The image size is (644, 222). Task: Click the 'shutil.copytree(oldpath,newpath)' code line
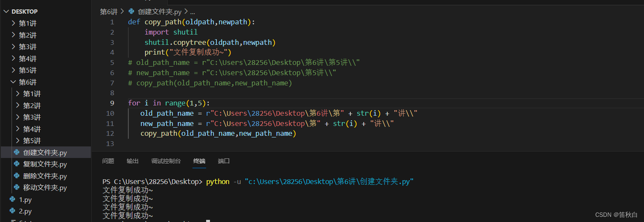210,42
